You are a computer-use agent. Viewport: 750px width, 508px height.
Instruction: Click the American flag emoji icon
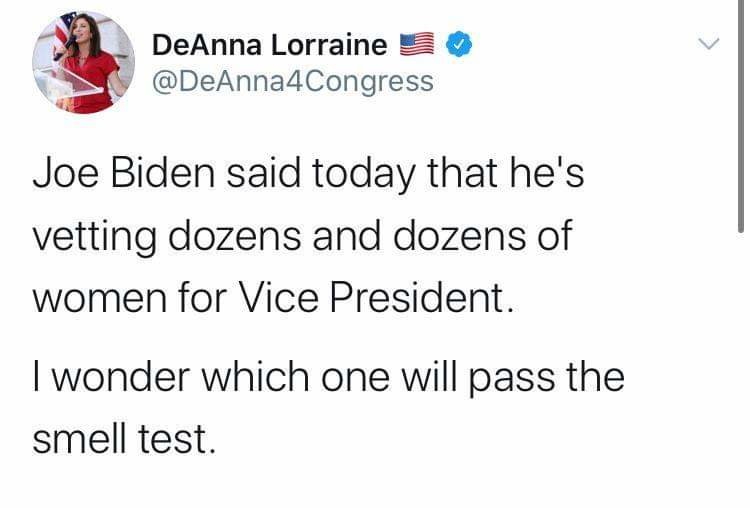coord(415,45)
